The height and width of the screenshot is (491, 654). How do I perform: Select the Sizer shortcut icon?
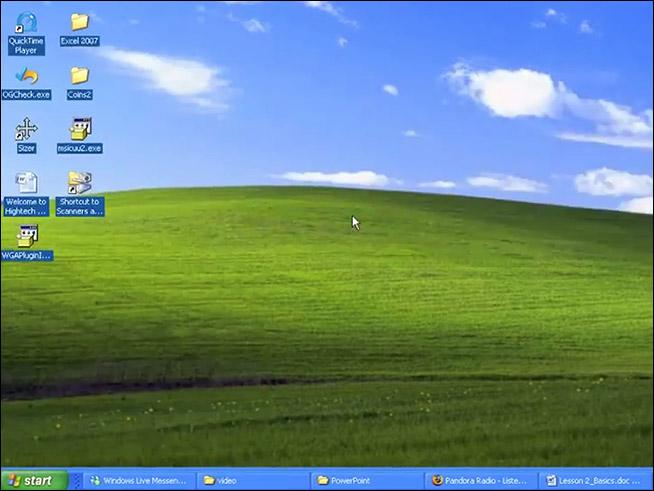coord(26,129)
